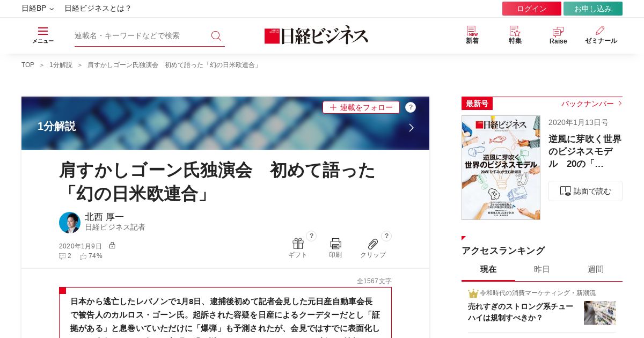Click TOP in the breadcrumb
This screenshot has height=338, width=644.
coord(28,65)
